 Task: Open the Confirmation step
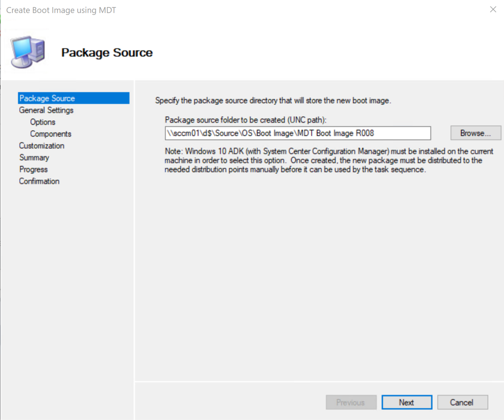(x=39, y=181)
